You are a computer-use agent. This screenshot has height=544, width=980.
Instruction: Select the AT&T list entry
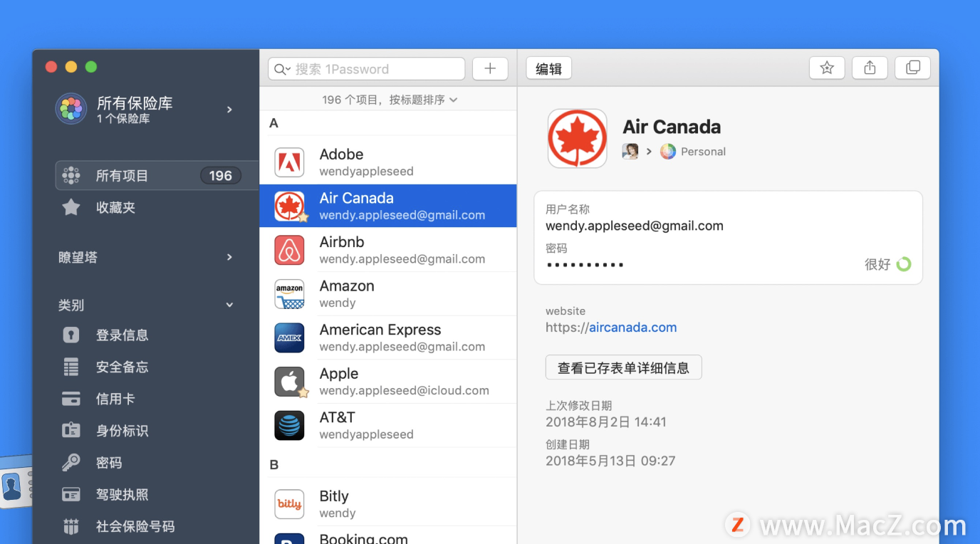pos(388,425)
